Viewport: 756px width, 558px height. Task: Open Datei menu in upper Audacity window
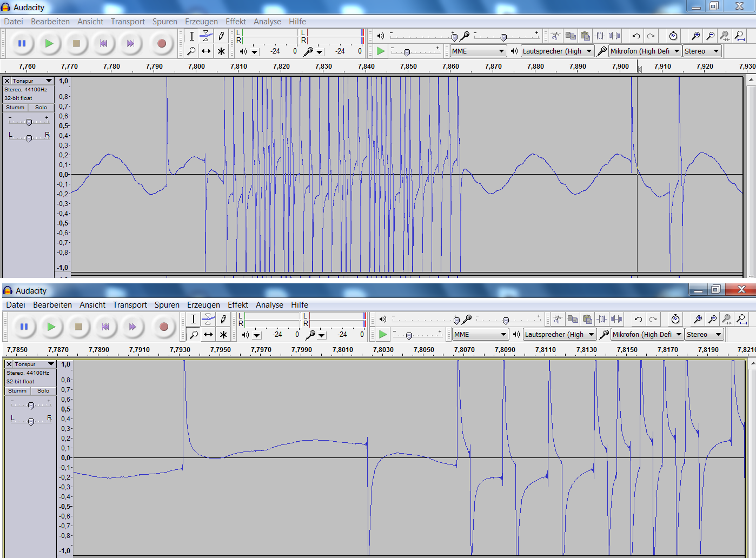pyautogui.click(x=14, y=22)
